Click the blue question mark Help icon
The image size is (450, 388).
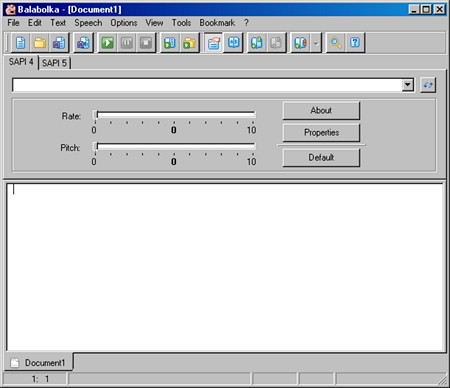355,43
